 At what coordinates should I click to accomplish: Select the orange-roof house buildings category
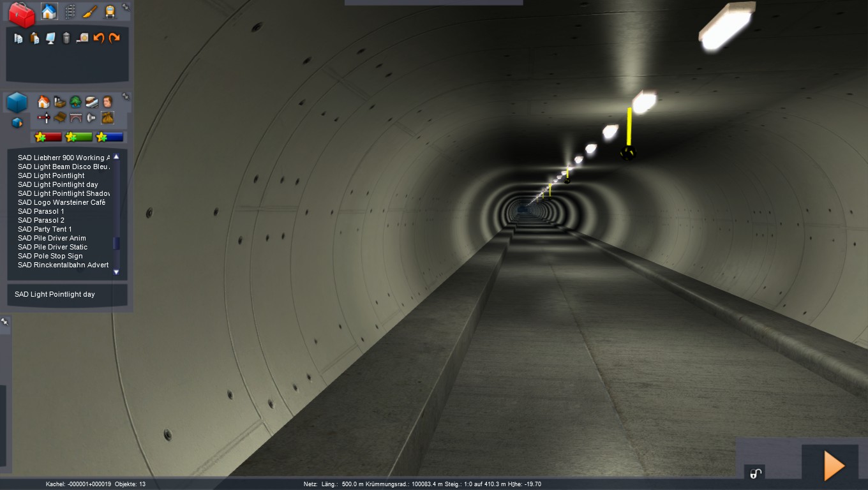[43, 102]
